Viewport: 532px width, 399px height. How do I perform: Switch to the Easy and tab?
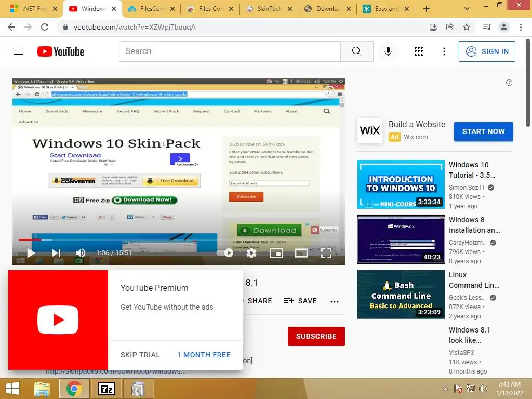pyautogui.click(x=387, y=9)
